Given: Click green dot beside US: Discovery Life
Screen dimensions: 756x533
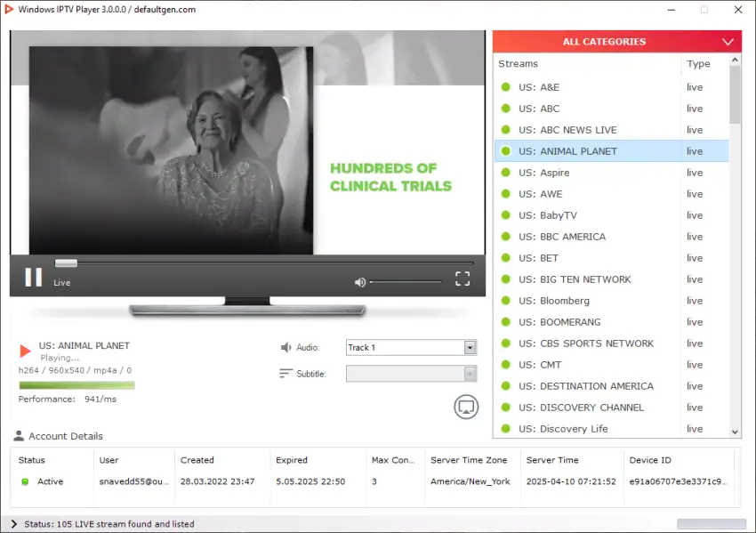Looking at the screenshot, I should 506,428.
